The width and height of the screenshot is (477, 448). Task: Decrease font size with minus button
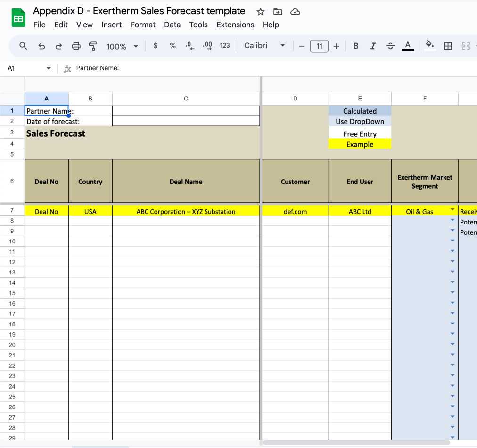pyautogui.click(x=302, y=46)
